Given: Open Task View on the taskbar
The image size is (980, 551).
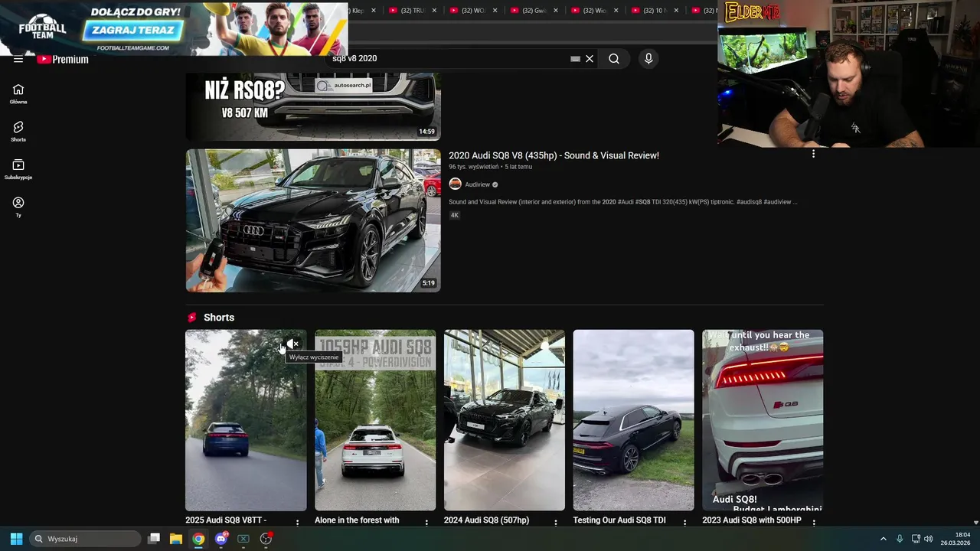Looking at the screenshot, I should 154,539.
